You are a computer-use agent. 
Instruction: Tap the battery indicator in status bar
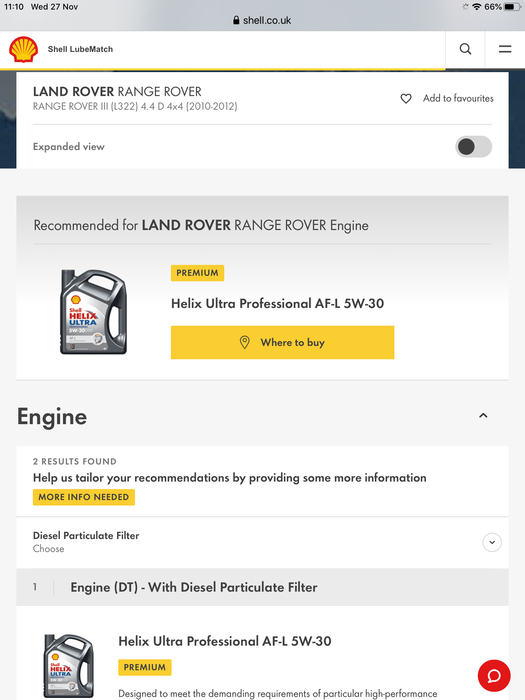coord(512,7)
